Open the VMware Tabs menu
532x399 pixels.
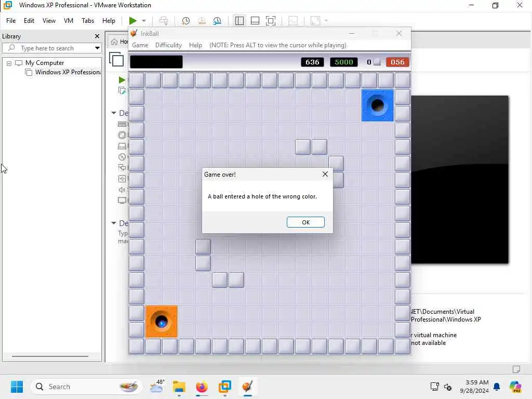[x=88, y=21]
